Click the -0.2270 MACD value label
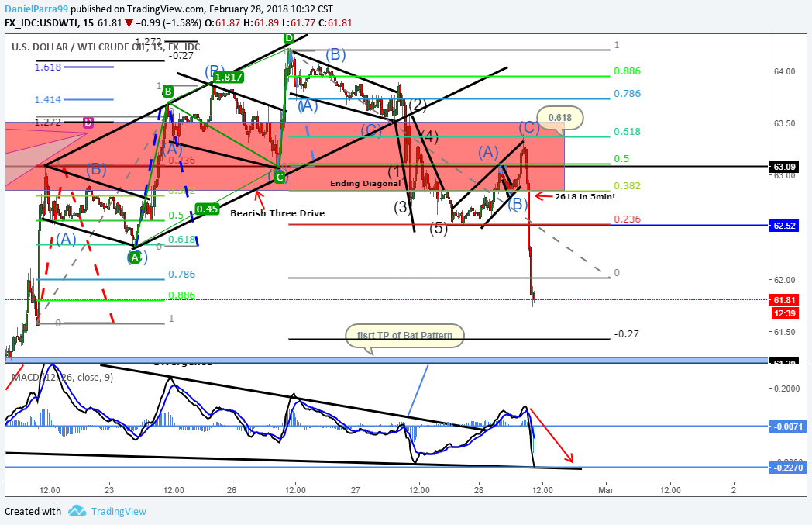Screen dimensions: 812x525 point(788,468)
